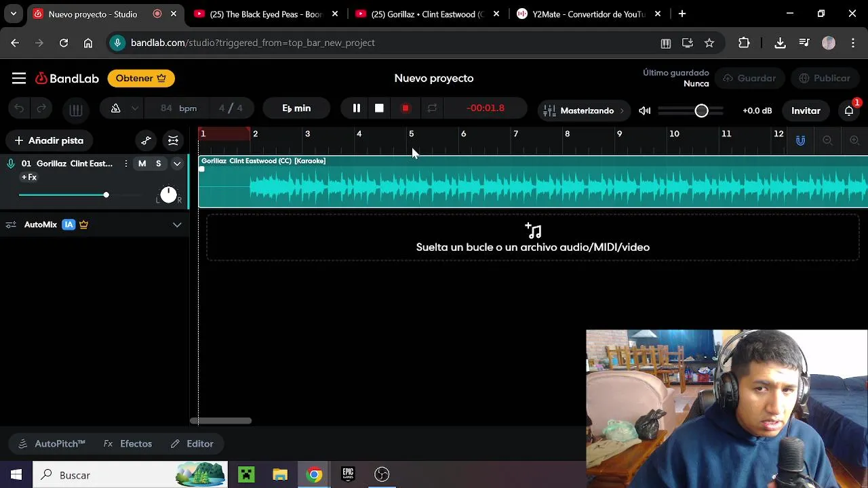868x488 pixels.
Task: Click the BandLab logo
Action: click(x=67, y=79)
